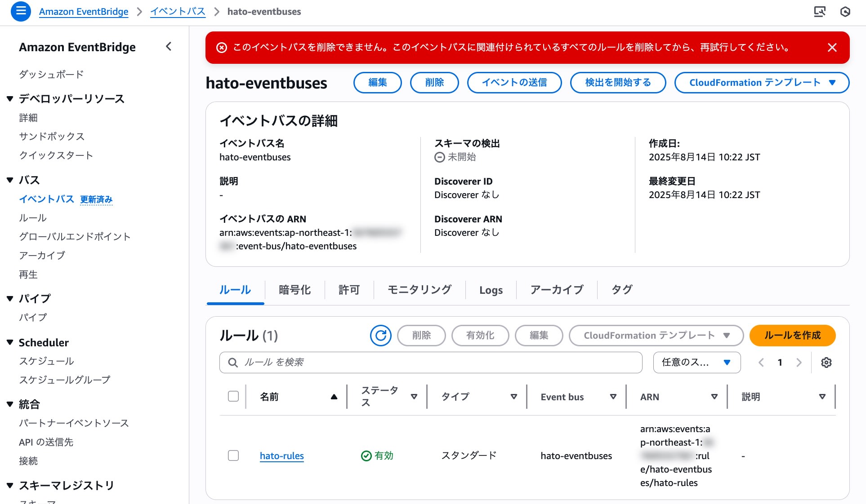Viewport: 866px width, 504px height.
Task: Go to next rules page
Action: pos(799,363)
